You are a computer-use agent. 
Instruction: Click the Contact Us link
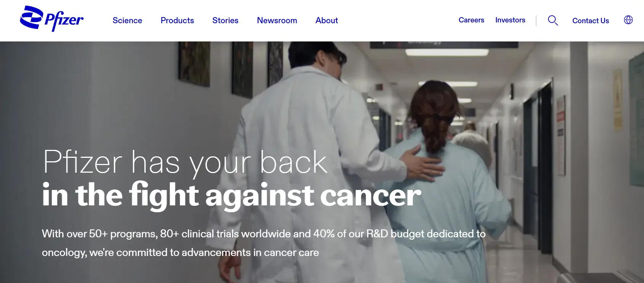[x=591, y=21]
